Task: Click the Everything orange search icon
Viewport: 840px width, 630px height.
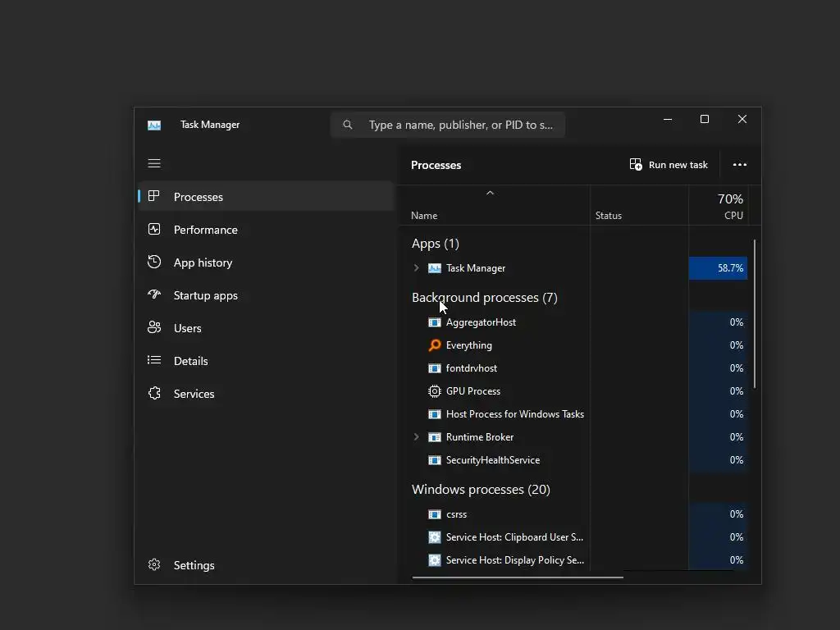Action: click(x=435, y=345)
